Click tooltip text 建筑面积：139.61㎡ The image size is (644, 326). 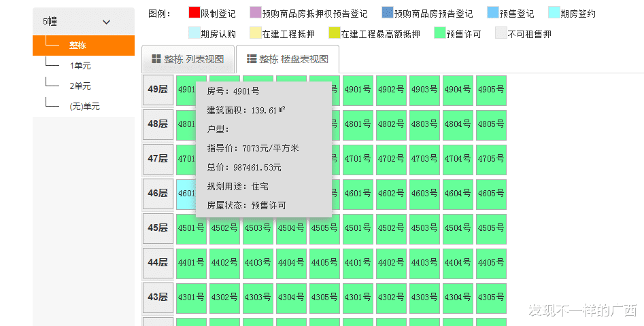pyautogui.click(x=246, y=110)
